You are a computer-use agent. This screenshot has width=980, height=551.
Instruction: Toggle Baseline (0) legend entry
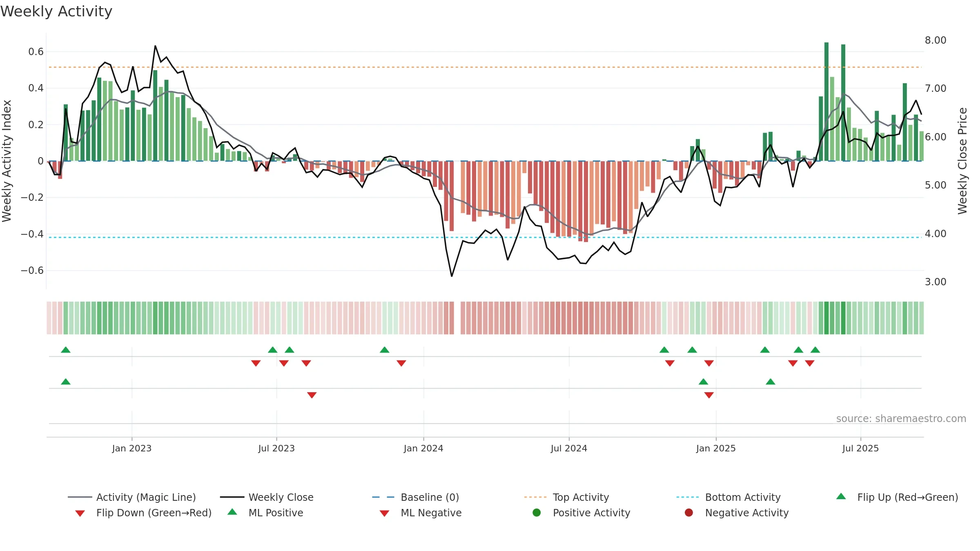416,497
